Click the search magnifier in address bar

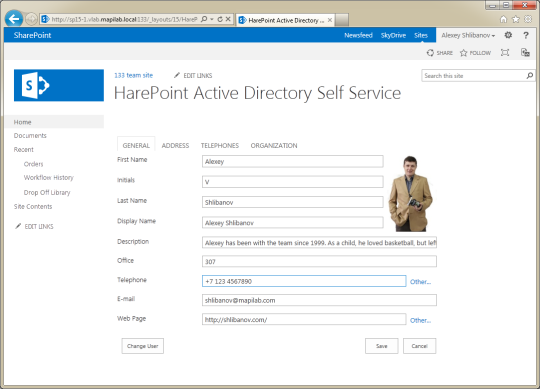[204, 19]
